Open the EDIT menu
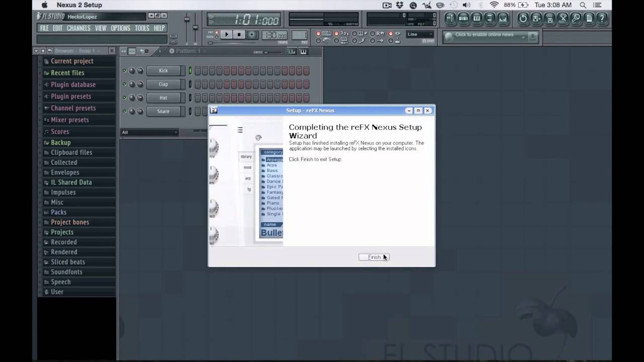Image resolution: width=644 pixels, height=362 pixels. 57,28
